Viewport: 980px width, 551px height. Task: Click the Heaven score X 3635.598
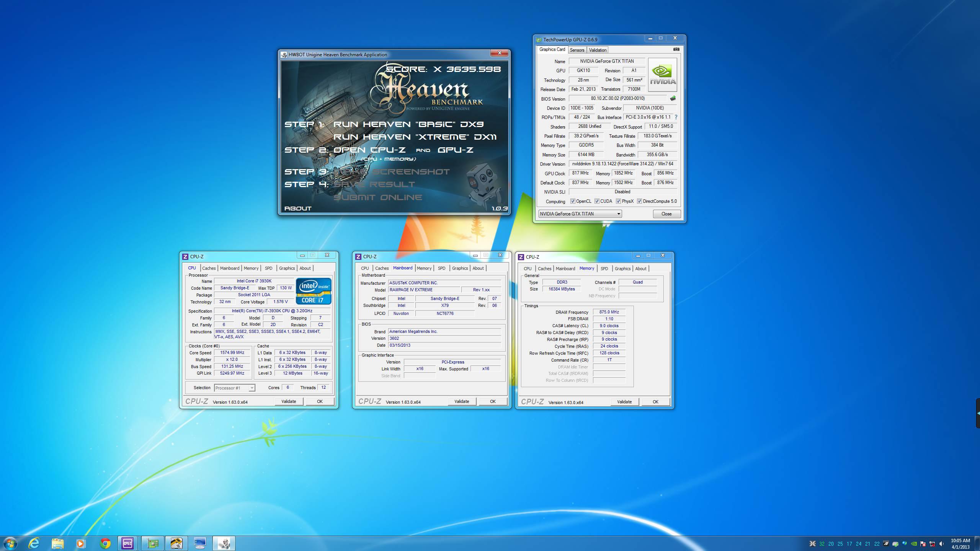coord(443,69)
